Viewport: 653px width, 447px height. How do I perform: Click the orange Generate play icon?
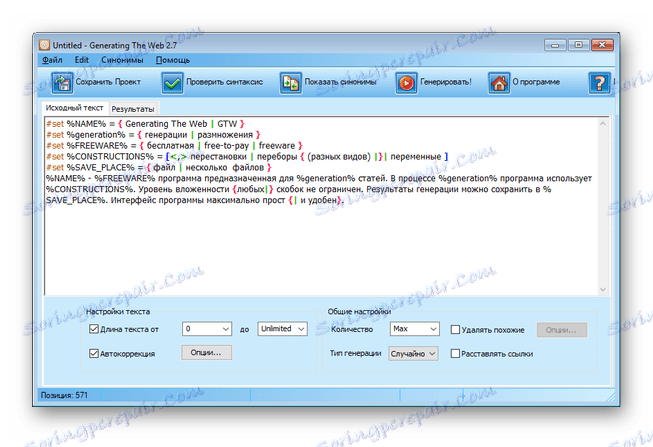click(x=406, y=82)
